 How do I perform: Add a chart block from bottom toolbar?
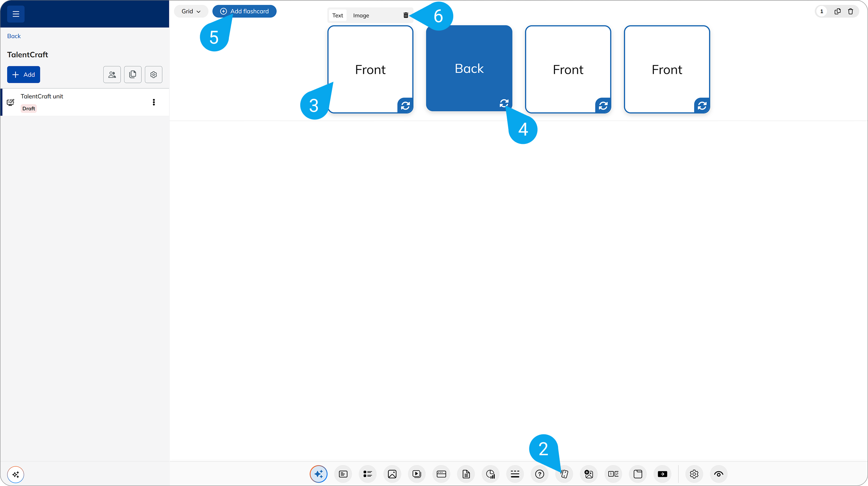(x=491, y=474)
